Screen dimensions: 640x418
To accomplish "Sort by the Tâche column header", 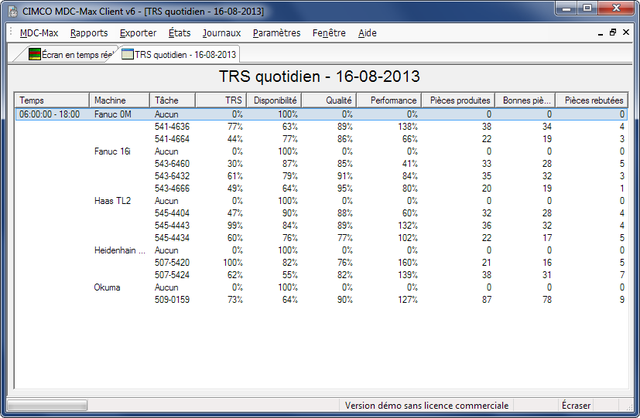I will click(172, 100).
